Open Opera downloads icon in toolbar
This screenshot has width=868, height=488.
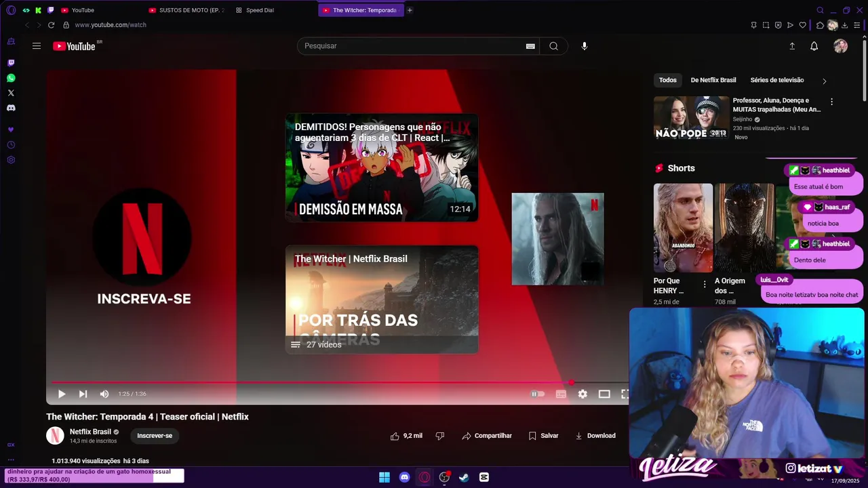(845, 25)
